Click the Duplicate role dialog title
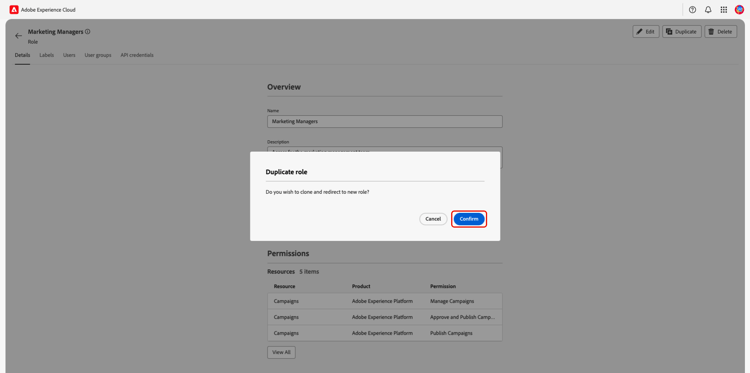The image size is (750, 373). (287, 172)
